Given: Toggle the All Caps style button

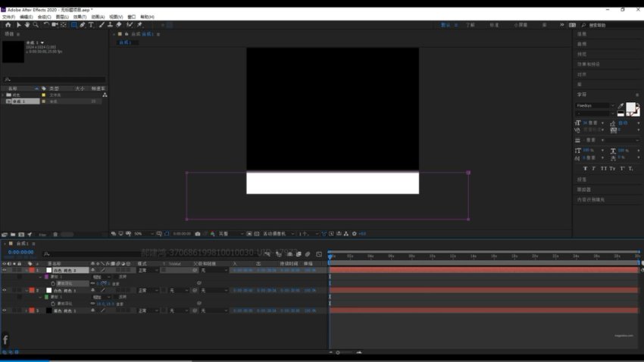Looking at the screenshot, I should 603,168.
